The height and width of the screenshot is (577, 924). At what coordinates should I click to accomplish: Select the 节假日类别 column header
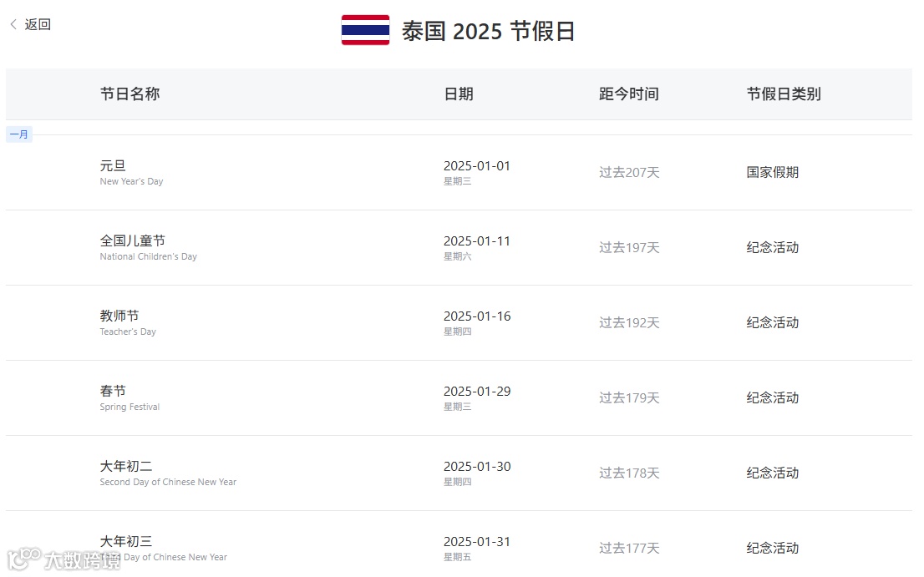(783, 94)
